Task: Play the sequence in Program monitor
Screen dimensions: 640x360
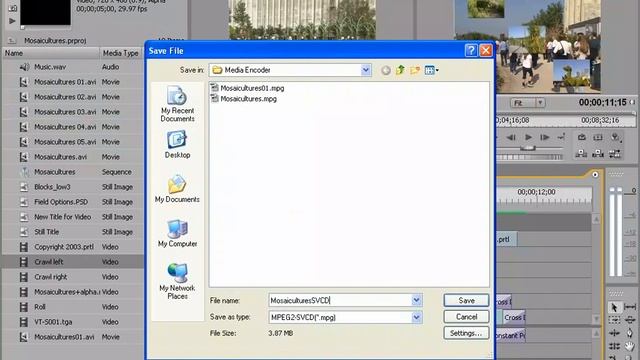Action: (528, 138)
